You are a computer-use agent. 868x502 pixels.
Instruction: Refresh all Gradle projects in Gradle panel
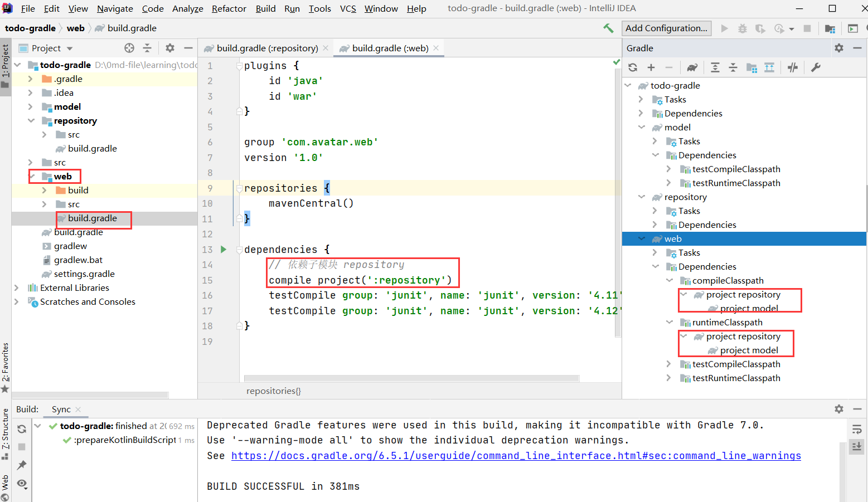[632, 67]
